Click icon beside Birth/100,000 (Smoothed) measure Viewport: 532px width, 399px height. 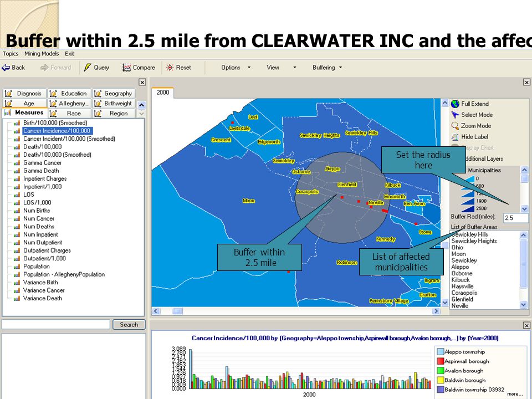[17, 123]
